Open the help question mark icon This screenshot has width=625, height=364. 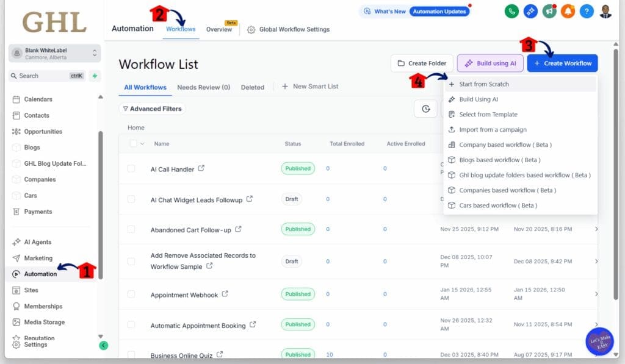587,11
